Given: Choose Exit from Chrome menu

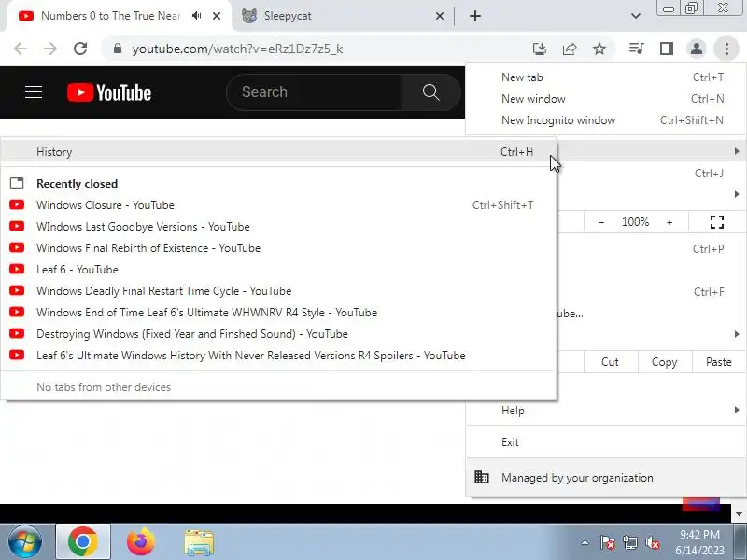Looking at the screenshot, I should pyautogui.click(x=606, y=441).
